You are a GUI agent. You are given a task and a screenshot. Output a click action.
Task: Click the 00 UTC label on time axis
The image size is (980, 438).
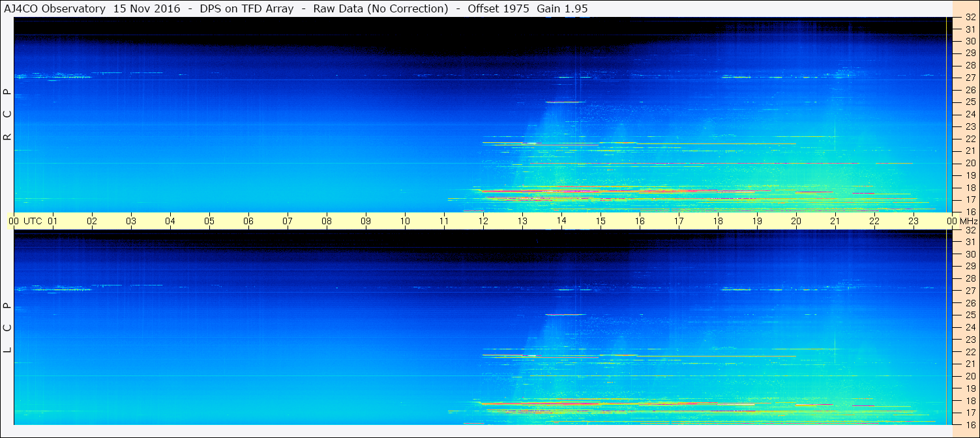point(24,221)
